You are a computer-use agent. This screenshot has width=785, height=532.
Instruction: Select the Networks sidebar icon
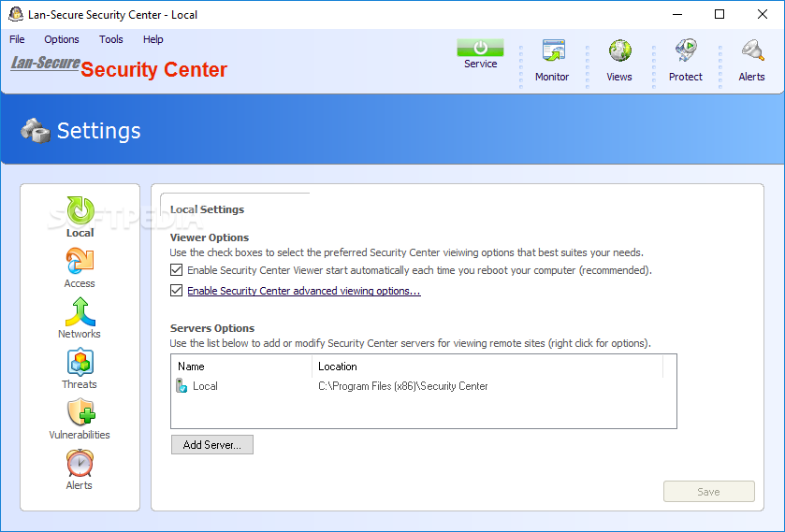(x=80, y=311)
